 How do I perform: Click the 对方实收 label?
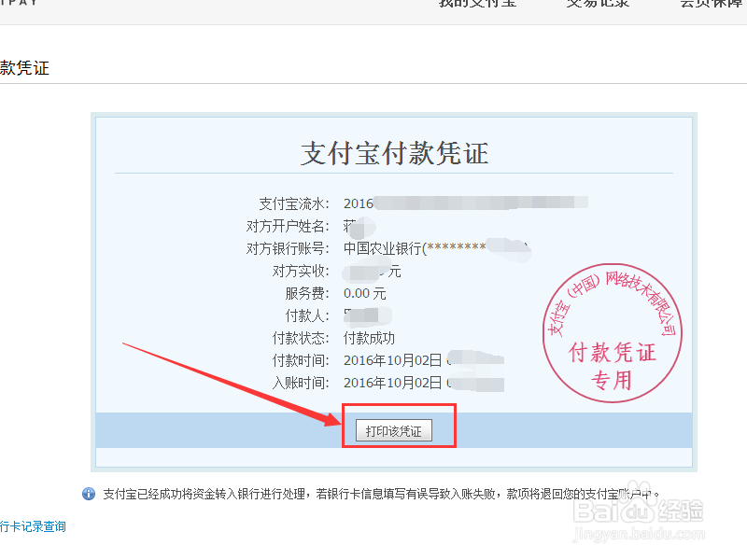[301, 271]
